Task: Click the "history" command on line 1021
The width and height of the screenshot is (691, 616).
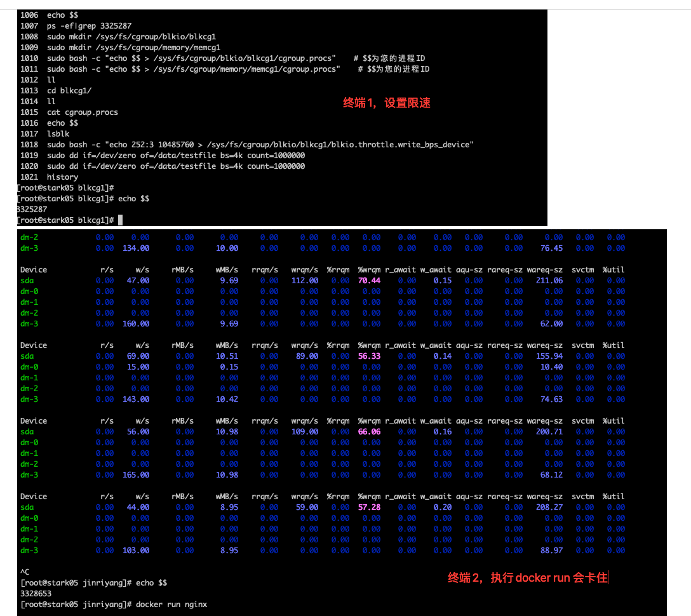Action: coord(62,177)
